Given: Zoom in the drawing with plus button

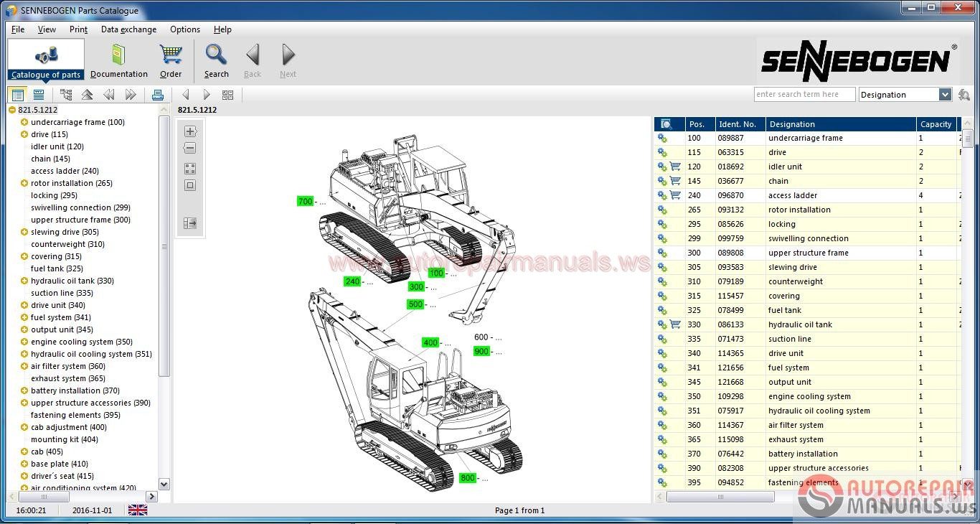Looking at the screenshot, I should pyautogui.click(x=190, y=131).
